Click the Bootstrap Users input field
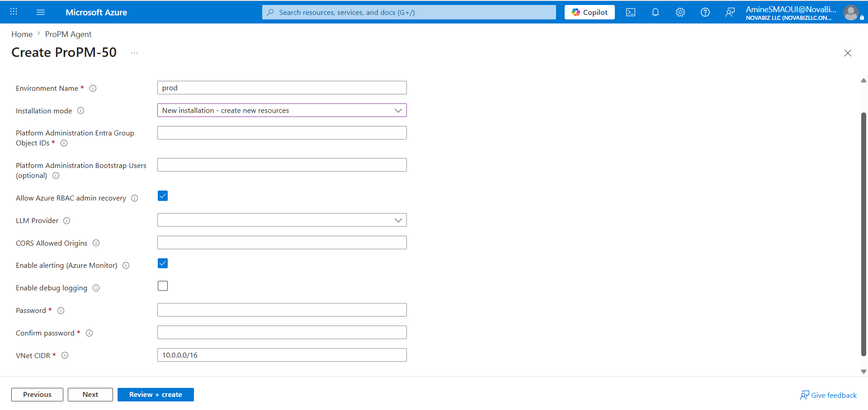Image resolution: width=868 pixels, height=410 pixels. click(282, 165)
